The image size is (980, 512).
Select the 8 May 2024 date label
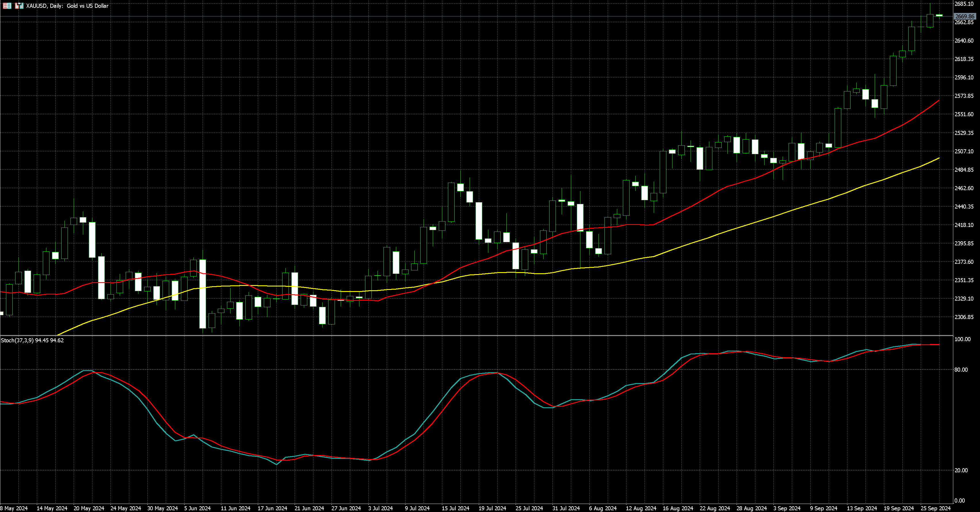(14, 508)
